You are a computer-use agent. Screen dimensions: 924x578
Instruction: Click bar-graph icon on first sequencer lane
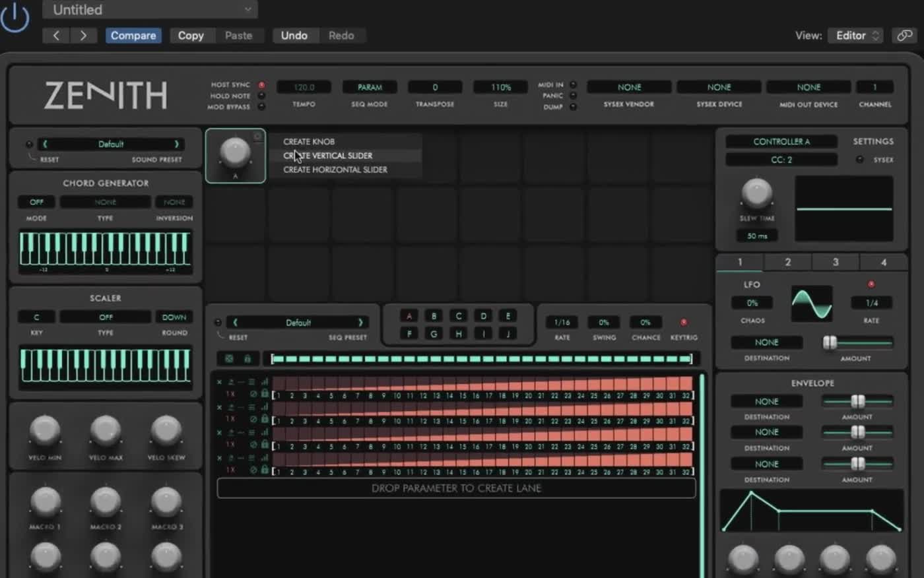pos(265,382)
